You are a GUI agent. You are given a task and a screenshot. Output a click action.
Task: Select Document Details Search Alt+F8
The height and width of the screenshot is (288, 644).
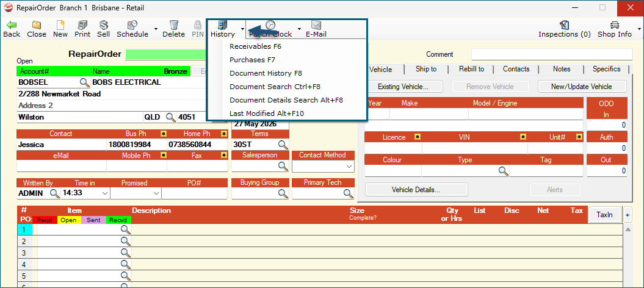click(286, 100)
